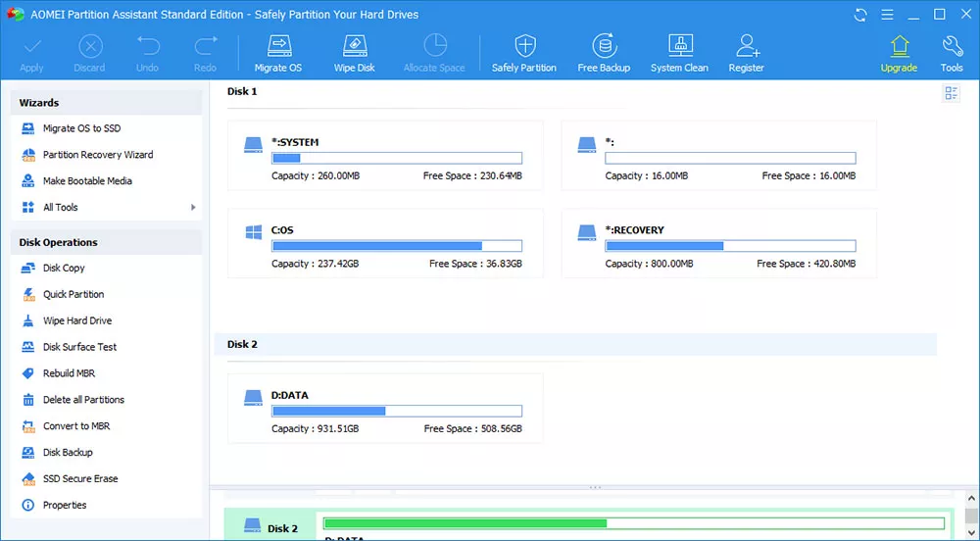Click the Disk 2 section header
This screenshot has width=980, height=541.
pos(575,344)
